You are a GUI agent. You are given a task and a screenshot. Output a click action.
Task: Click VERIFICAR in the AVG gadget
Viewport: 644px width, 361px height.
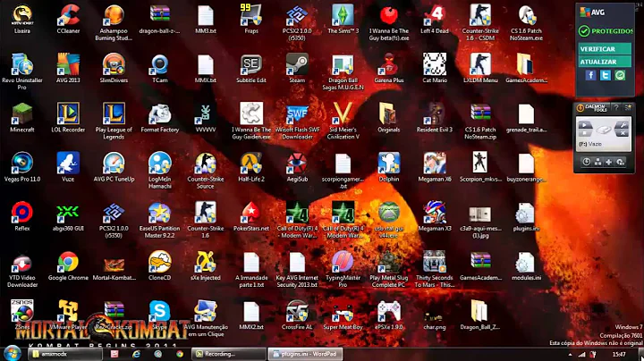point(605,49)
